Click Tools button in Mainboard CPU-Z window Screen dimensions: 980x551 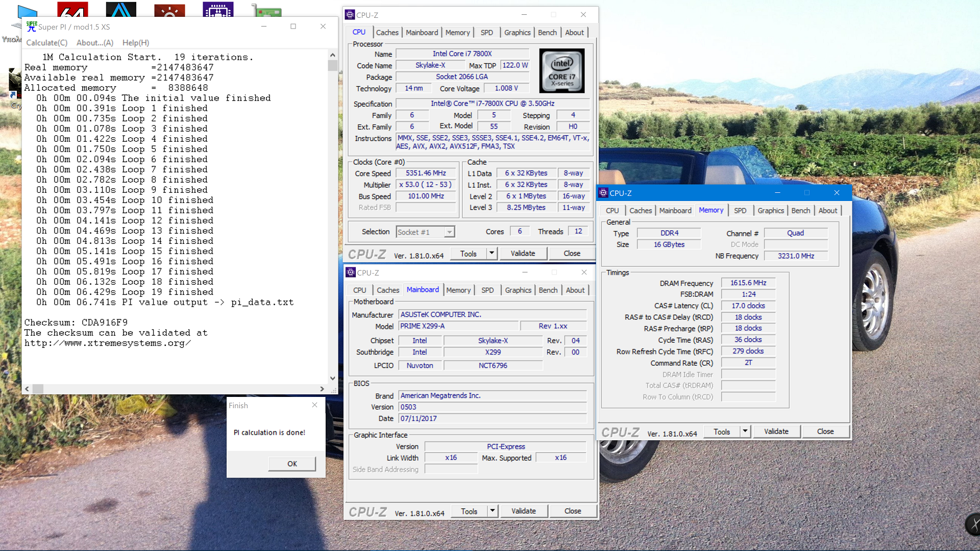469,511
